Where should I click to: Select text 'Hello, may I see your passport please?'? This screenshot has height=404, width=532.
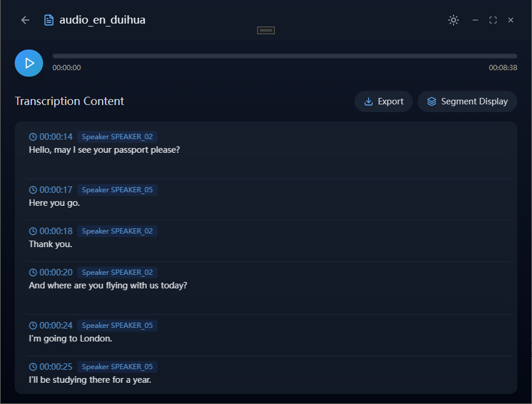[x=104, y=150]
